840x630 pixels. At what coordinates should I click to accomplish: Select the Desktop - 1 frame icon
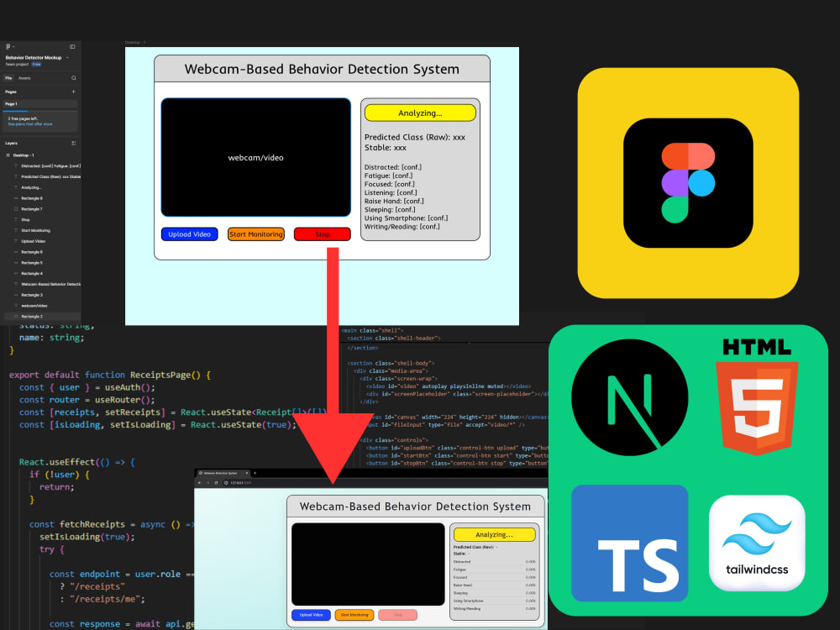(8, 155)
